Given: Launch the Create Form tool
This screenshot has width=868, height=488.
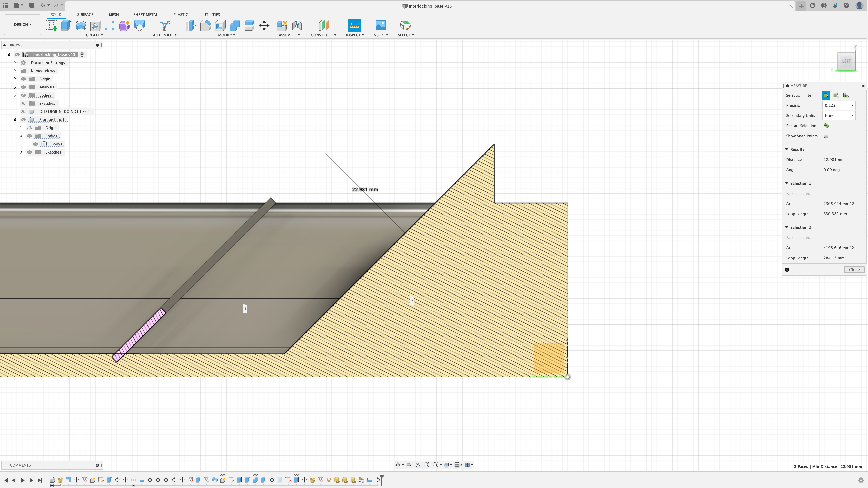Looking at the screenshot, I should (124, 25).
